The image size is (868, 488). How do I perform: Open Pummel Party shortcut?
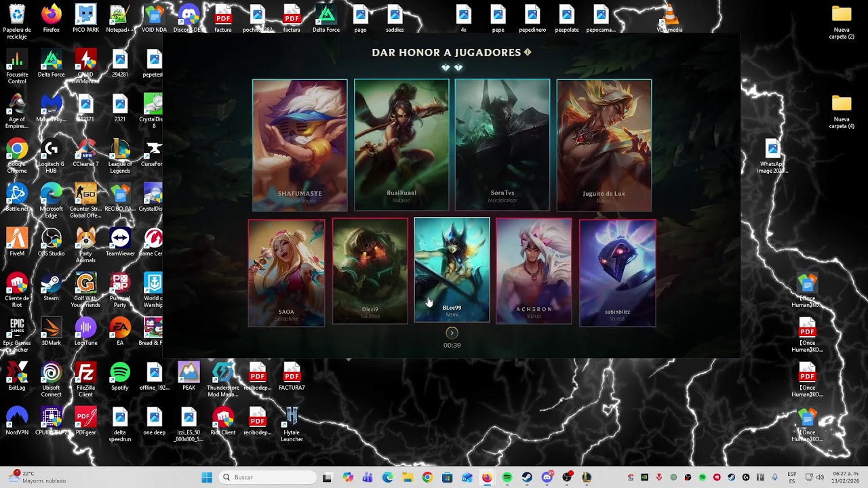(120, 290)
